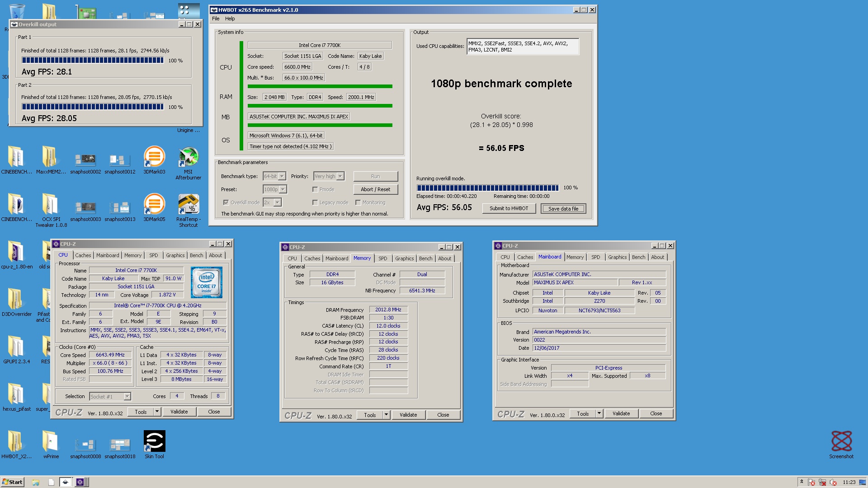Open Windows Explorer from the taskbar

tap(36, 482)
